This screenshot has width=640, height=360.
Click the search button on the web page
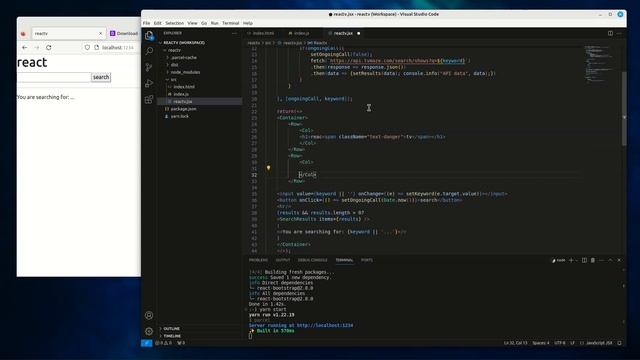[x=101, y=77]
